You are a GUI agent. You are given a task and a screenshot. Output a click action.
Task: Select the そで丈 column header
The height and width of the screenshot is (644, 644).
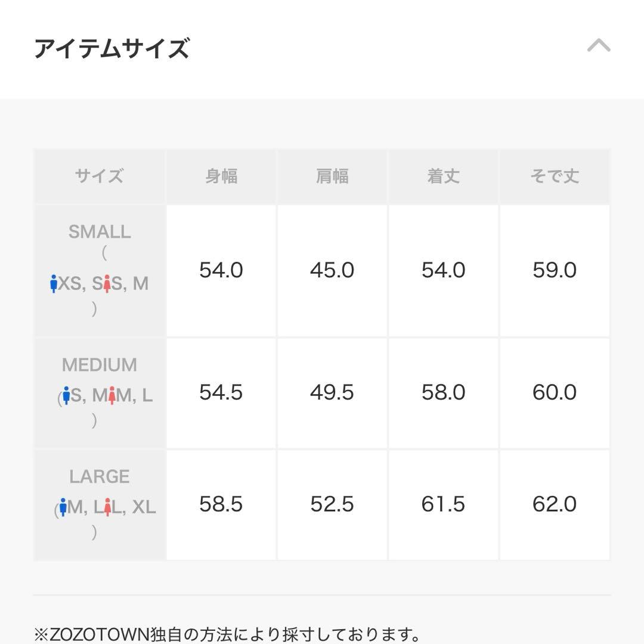coord(556,176)
